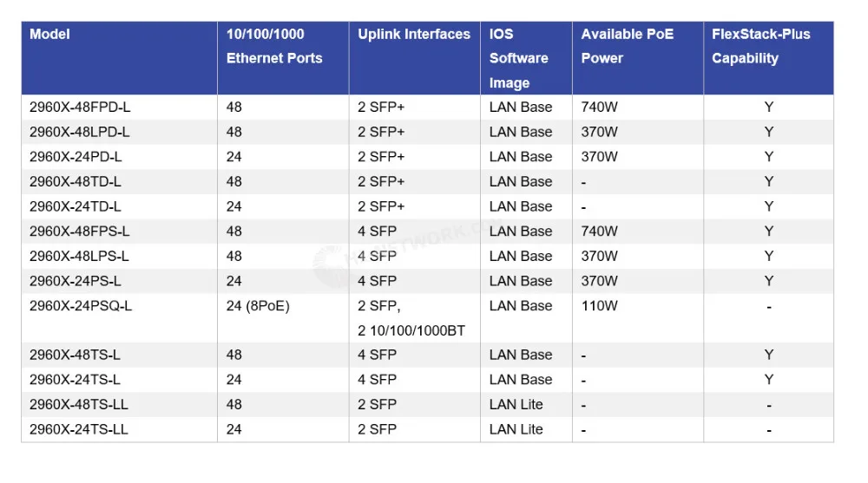Image resolution: width=868 pixels, height=483 pixels.
Task: Click the Uplink Interfaces column header
Action: pos(414,35)
